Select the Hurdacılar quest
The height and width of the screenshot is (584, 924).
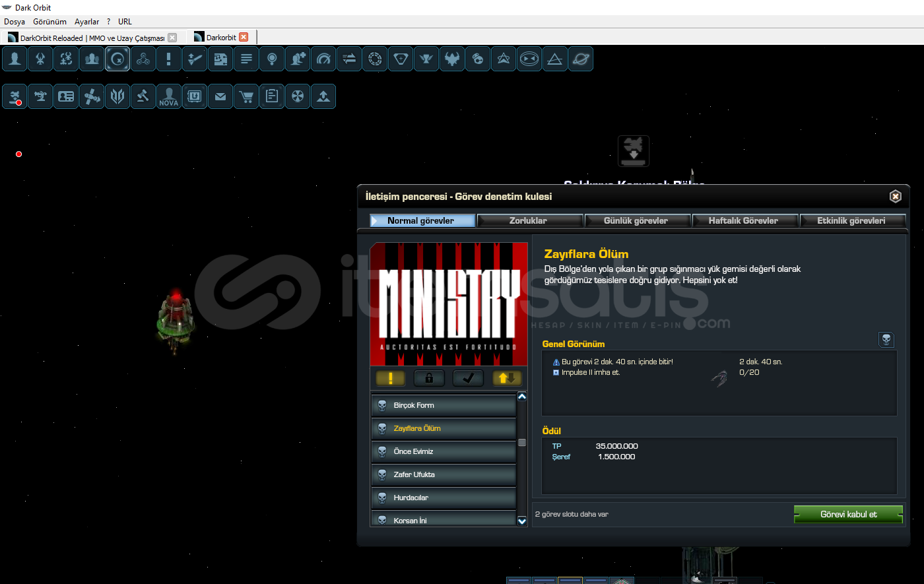point(444,498)
